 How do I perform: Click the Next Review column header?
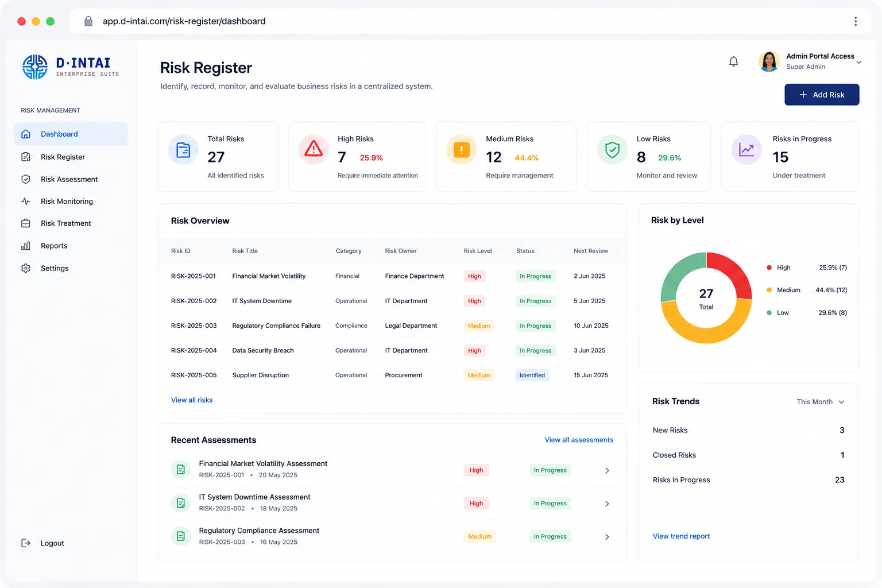tap(591, 251)
